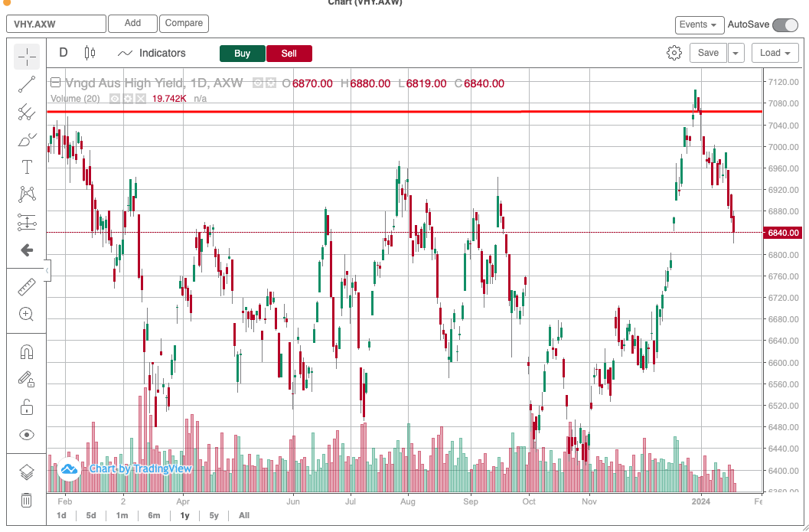Open the Events dropdown

click(699, 24)
